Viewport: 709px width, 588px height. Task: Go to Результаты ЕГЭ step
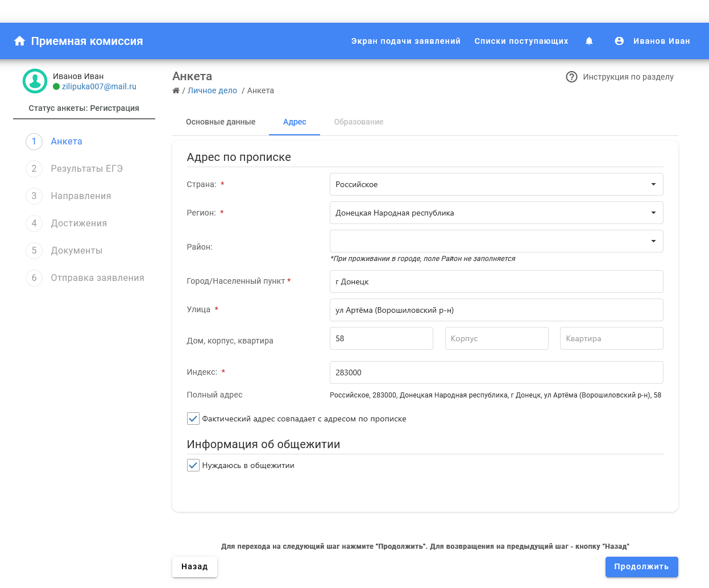86,169
